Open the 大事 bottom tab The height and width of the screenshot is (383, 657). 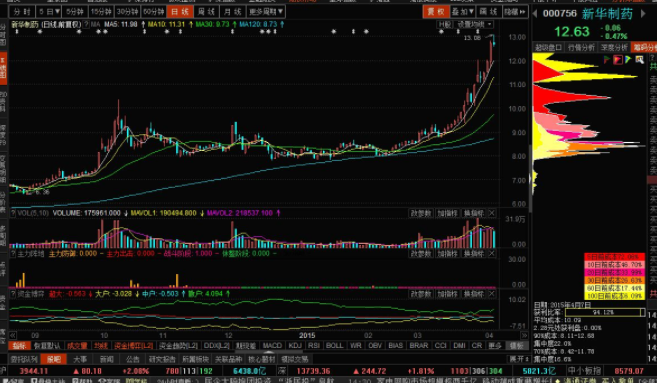coord(80,359)
